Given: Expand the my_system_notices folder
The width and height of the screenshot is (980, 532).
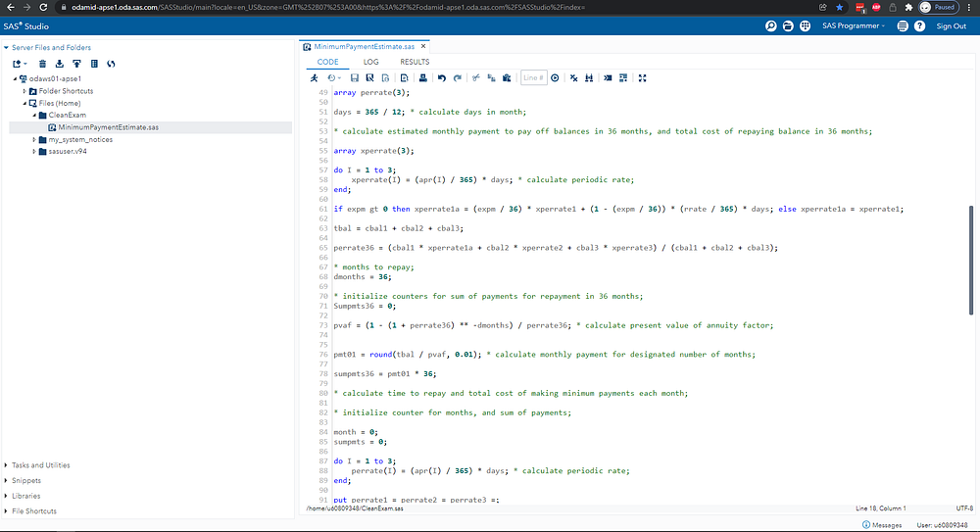Looking at the screenshot, I should click(x=35, y=139).
